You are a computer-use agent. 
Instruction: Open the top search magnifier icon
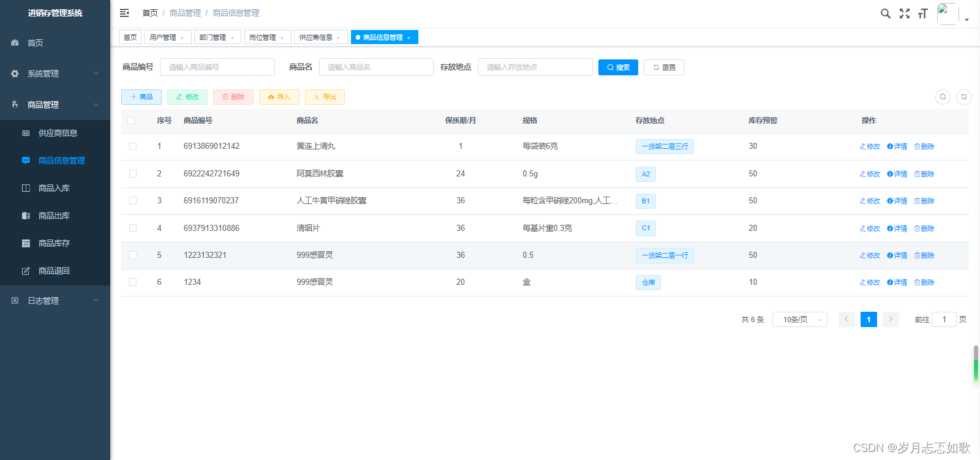pos(886,13)
